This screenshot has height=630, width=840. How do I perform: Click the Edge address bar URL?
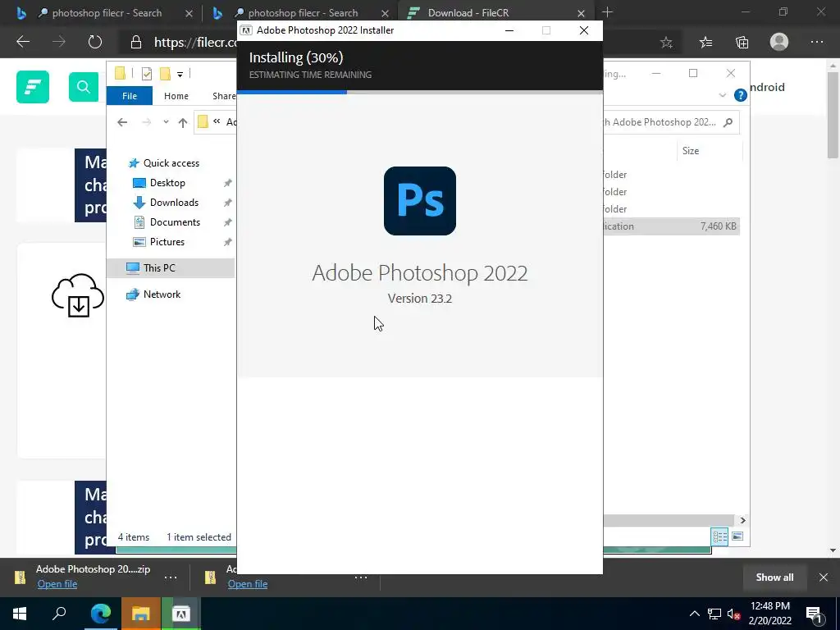tap(195, 42)
